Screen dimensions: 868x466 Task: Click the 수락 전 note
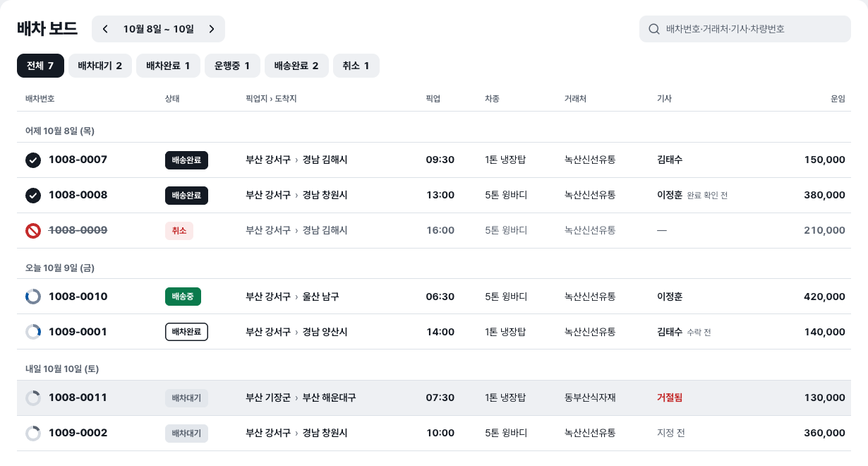tap(699, 332)
